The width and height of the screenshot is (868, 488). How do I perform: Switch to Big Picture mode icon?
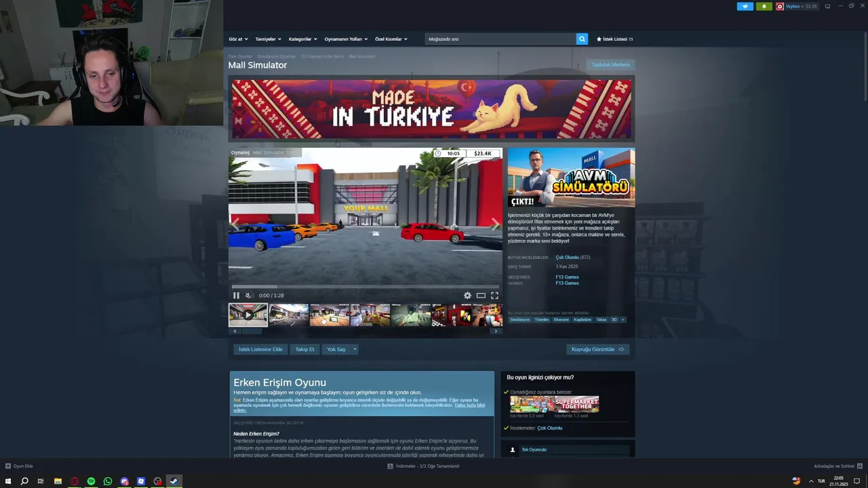827,6
